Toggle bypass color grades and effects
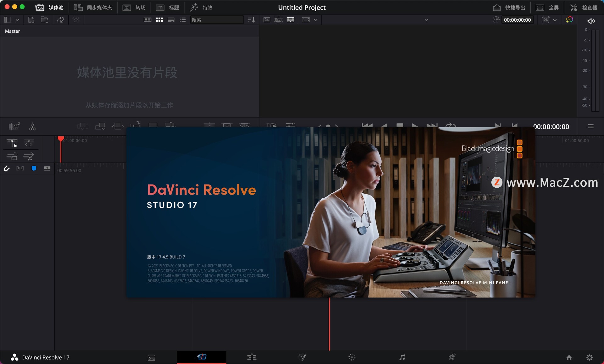This screenshot has width=604, height=364. click(x=569, y=19)
